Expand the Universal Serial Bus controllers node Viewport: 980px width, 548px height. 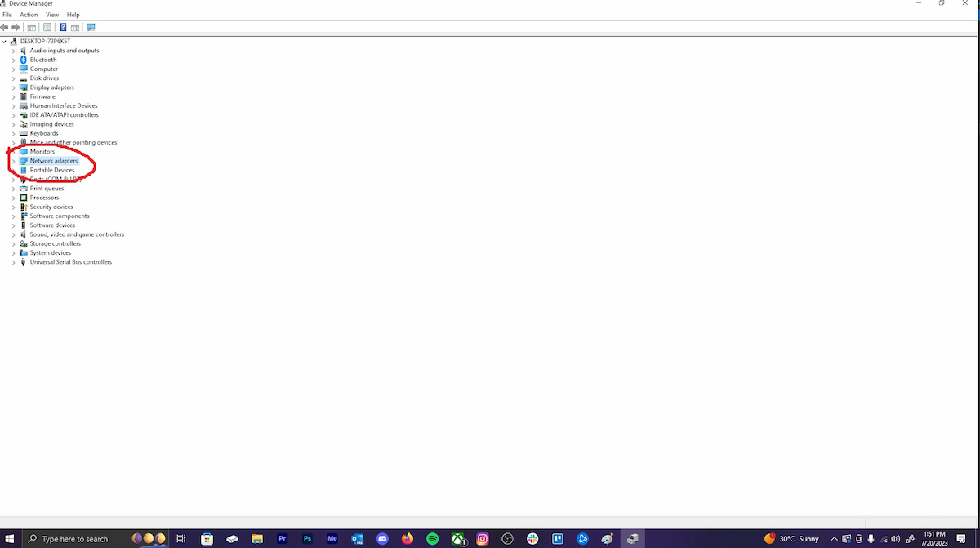tap(14, 262)
